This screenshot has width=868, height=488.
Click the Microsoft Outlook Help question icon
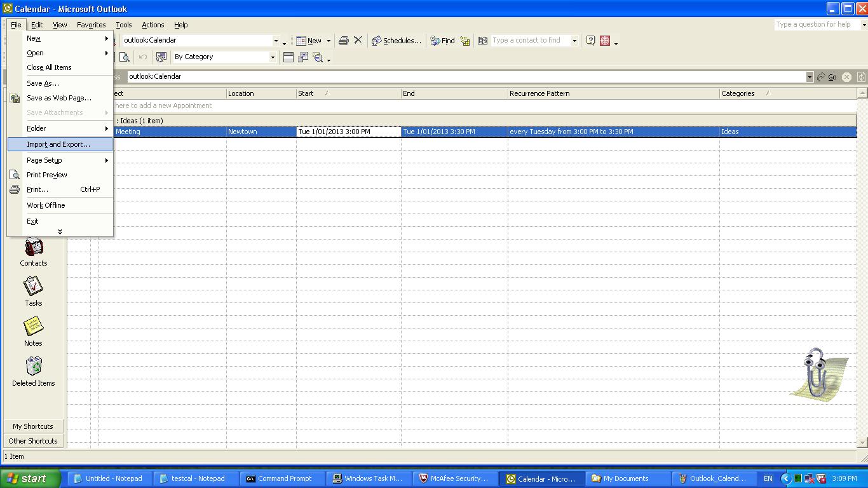590,41
